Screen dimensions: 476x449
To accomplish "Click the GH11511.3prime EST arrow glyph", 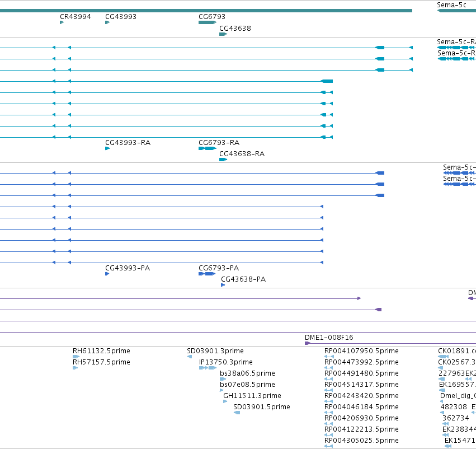I will pyautogui.click(x=225, y=401).
